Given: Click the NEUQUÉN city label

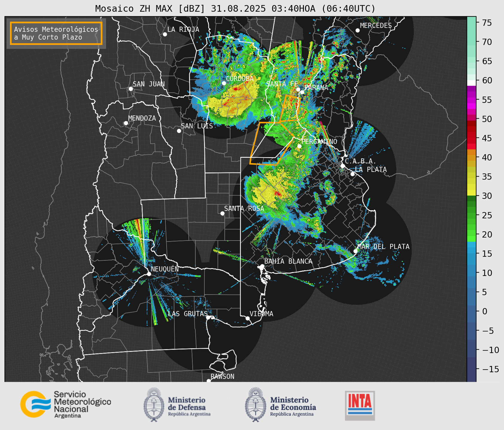Looking at the screenshot, I should (x=165, y=269).
